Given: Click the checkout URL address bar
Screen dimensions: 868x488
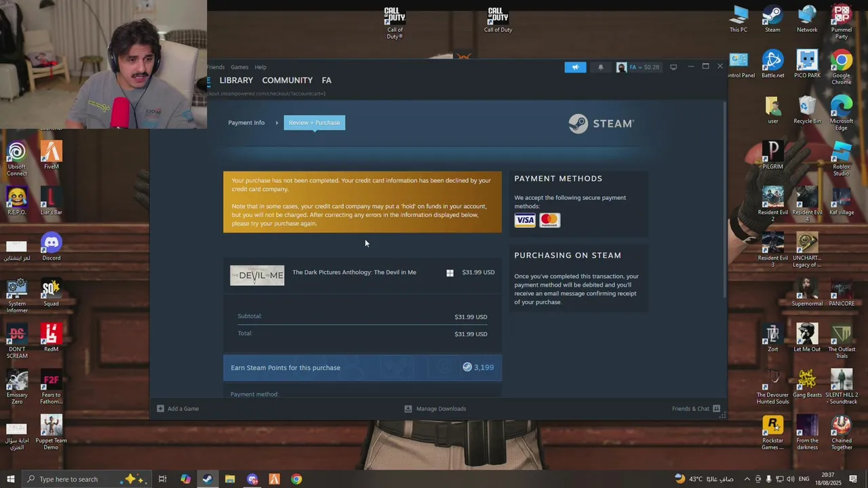Looking at the screenshot, I should [x=267, y=94].
